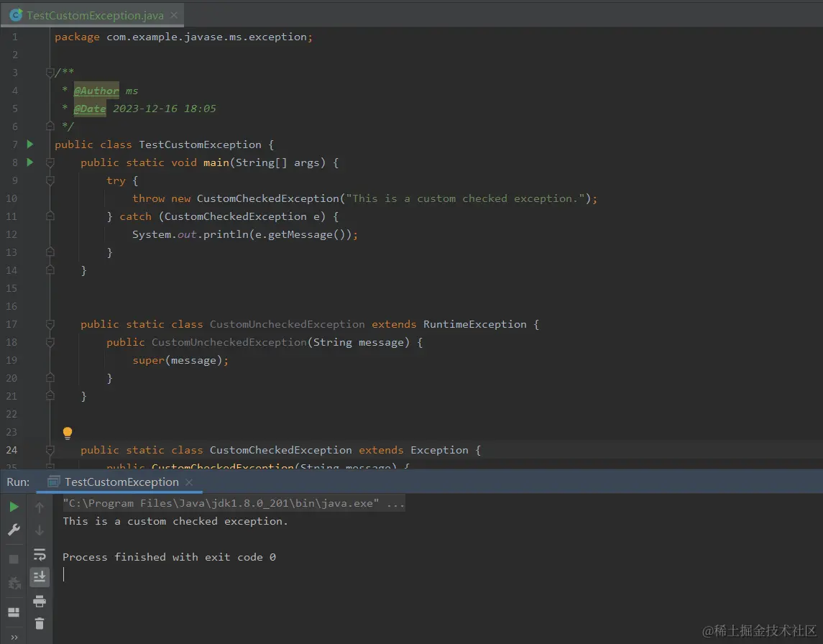Show more Run toolbar actions chevron
823x644 pixels.
pos(14,638)
